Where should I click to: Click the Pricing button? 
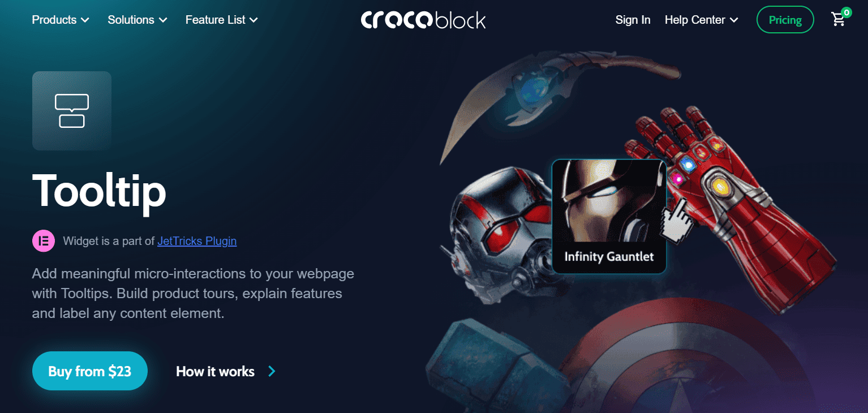785,20
